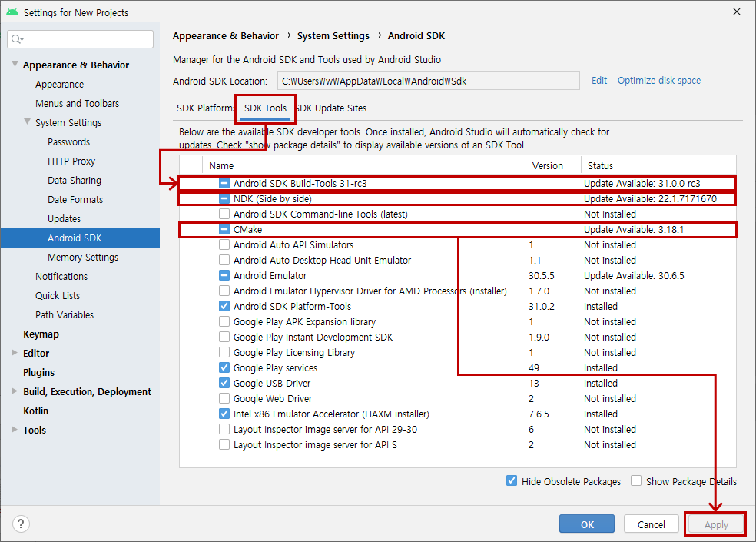Check Google Play Instant Development SDK
The image size is (756, 542).
[x=224, y=337]
